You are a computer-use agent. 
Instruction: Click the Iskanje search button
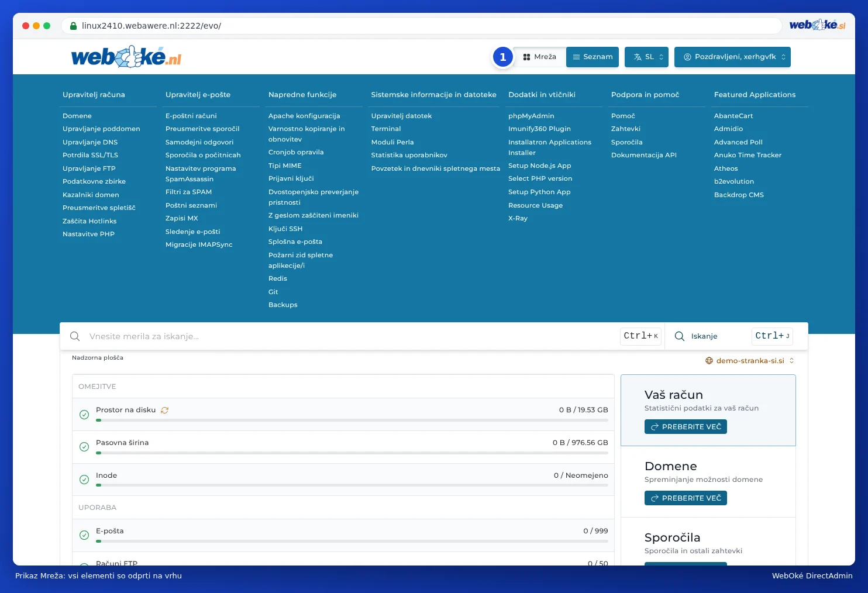point(704,336)
